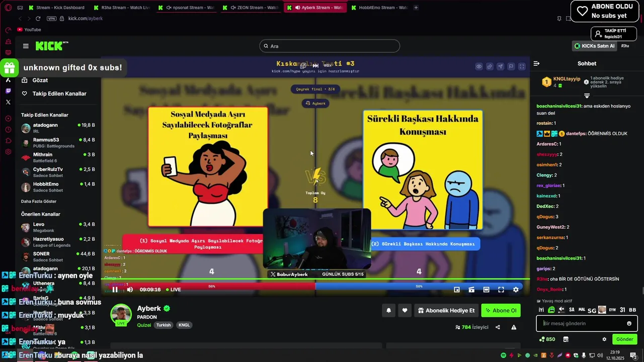
Task: Share the stream via the share icon
Action: click(x=498, y=327)
